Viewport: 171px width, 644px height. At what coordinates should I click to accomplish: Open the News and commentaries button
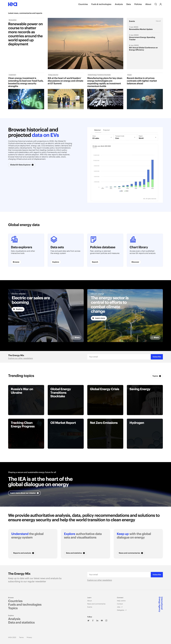point(131,553)
